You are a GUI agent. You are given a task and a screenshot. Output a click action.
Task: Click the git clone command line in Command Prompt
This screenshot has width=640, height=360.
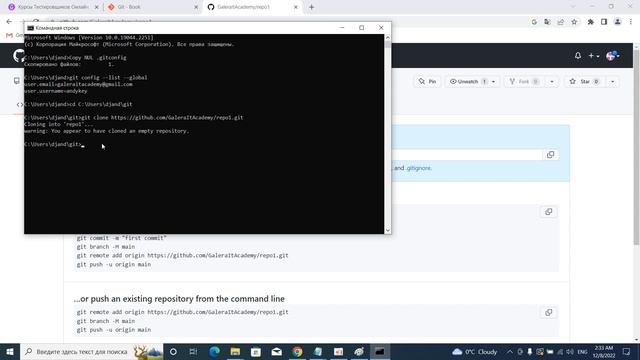coord(134,118)
